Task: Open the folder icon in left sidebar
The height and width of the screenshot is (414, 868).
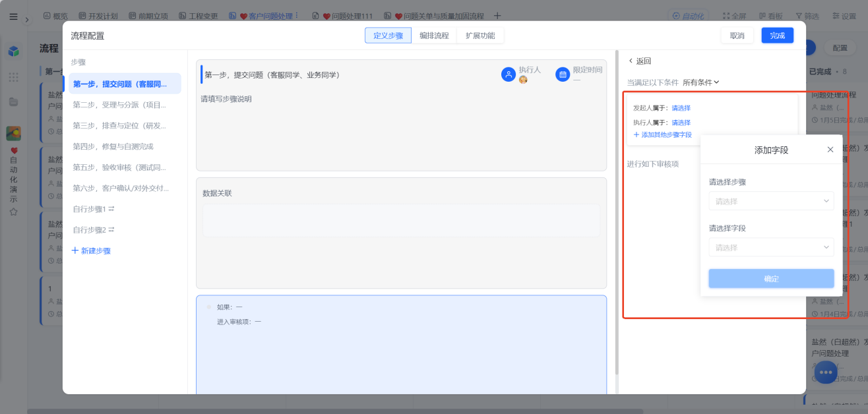Action: 13,102
